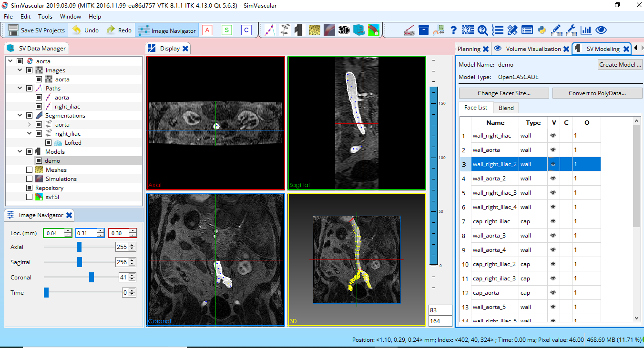Viewport: 644px width, 348px height.
Task: Open the bar chart statistics icon
Action: pyautogui.click(x=586, y=30)
